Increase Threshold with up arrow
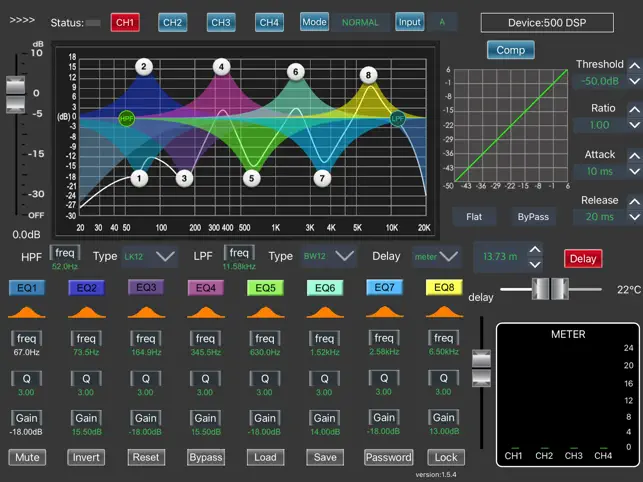This screenshot has width=643, height=482. pyautogui.click(x=634, y=66)
